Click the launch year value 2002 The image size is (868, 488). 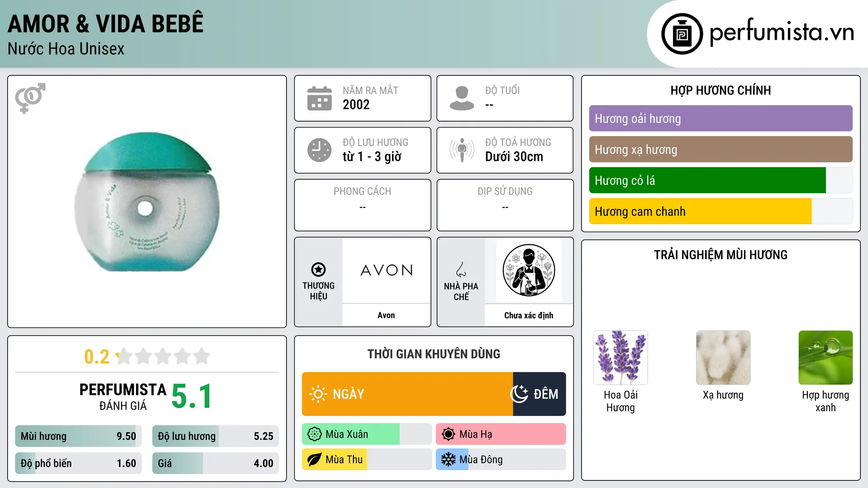[356, 105]
